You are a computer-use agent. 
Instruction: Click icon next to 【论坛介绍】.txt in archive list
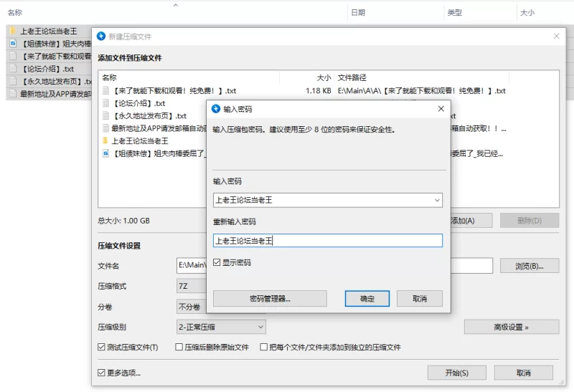point(105,103)
